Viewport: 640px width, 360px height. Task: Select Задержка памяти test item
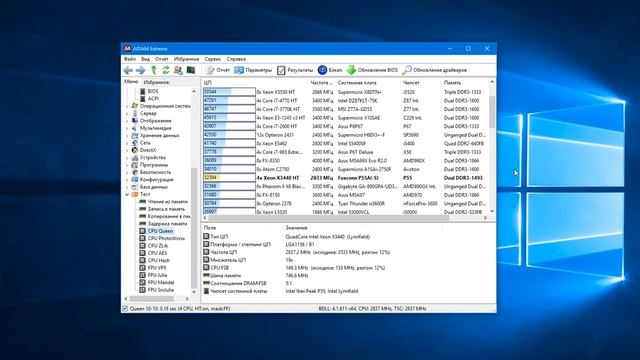pos(167,224)
